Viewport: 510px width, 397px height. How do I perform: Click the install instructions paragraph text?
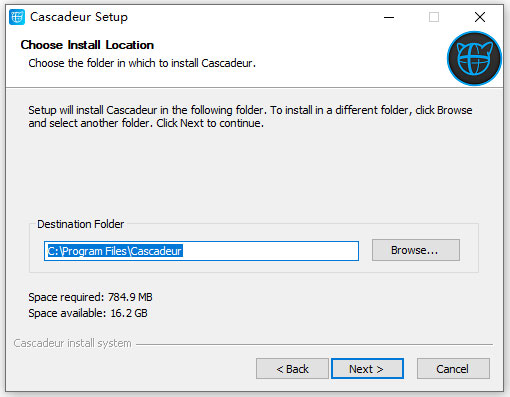[250, 117]
